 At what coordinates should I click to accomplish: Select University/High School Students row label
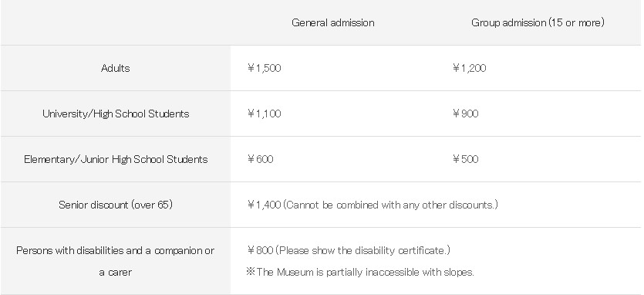pyautogui.click(x=116, y=114)
